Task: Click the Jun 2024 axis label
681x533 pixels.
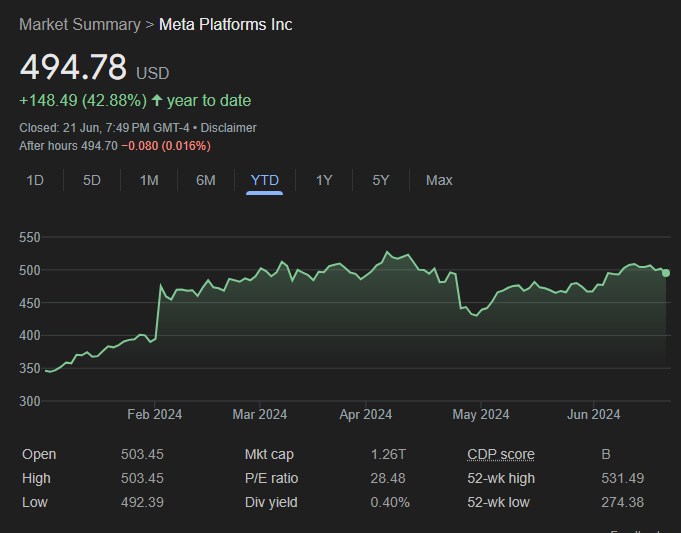Action: click(594, 414)
